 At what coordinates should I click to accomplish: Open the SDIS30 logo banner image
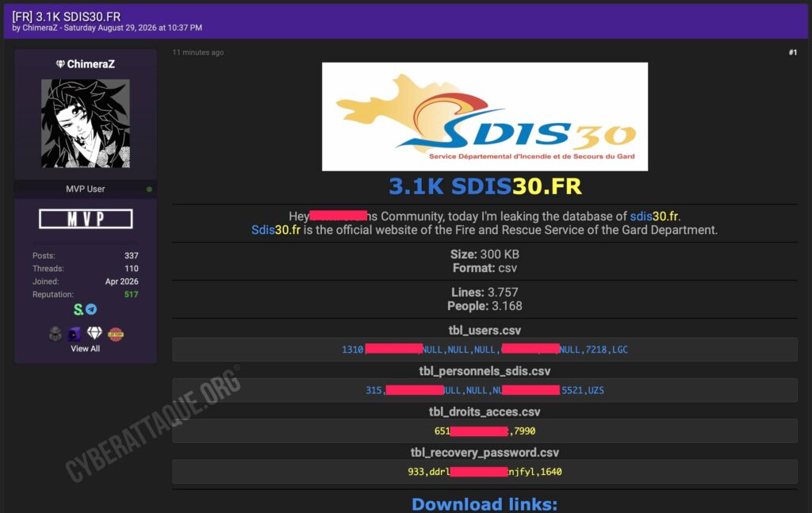[485, 117]
